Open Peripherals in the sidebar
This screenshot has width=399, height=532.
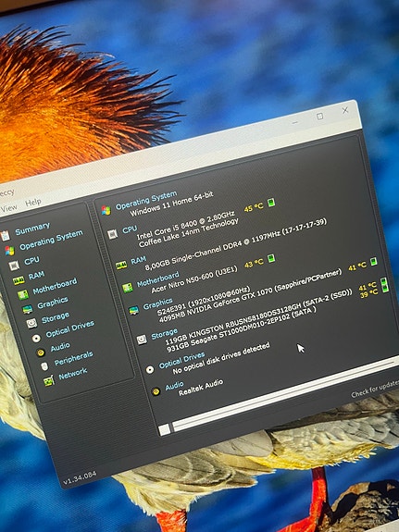pyautogui.click(x=73, y=358)
